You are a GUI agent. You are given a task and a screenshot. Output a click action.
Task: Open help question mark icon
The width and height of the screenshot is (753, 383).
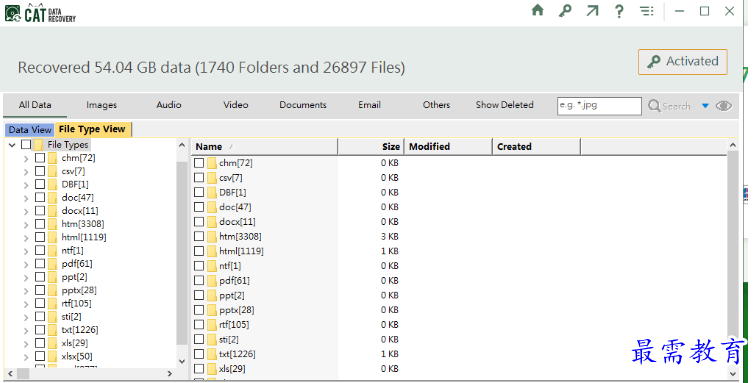(x=619, y=11)
